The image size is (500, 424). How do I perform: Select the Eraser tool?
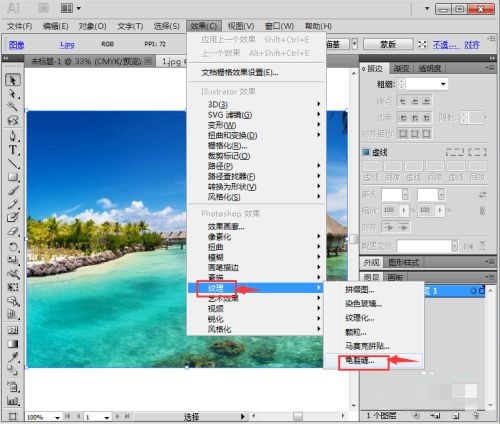[13, 231]
